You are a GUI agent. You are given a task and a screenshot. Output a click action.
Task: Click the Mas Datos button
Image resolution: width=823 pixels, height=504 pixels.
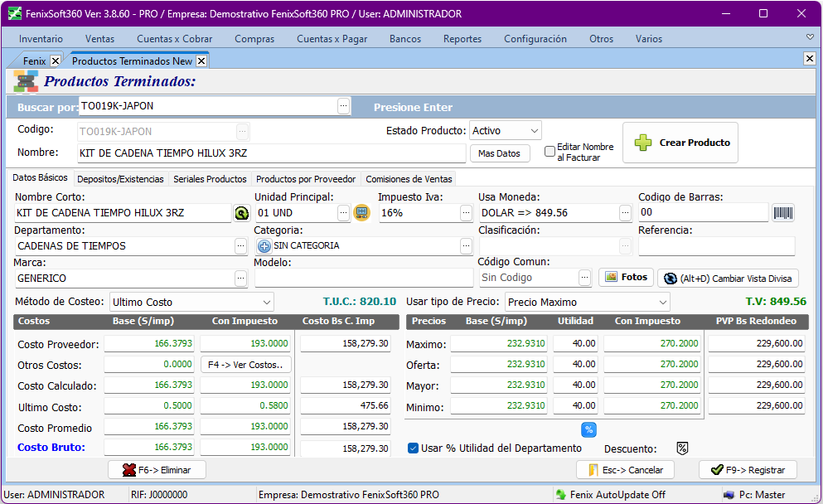tap(500, 153)
